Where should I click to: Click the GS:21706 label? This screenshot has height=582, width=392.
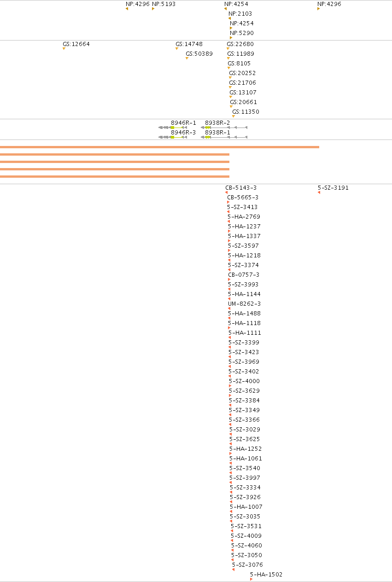[243, 83]
